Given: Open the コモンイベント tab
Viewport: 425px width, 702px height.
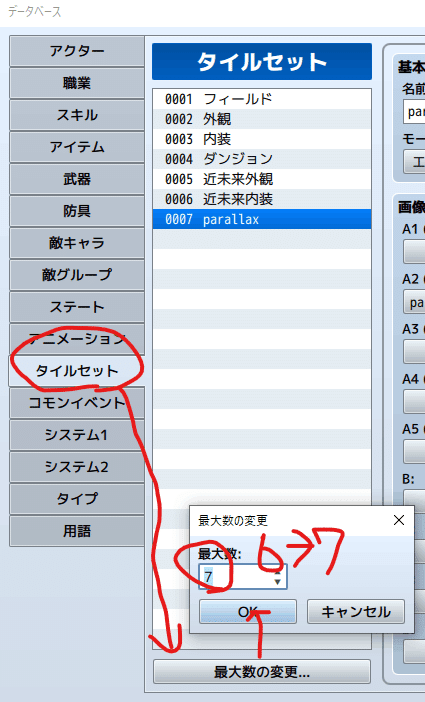Looking at the screenshot, I should 77,403.
